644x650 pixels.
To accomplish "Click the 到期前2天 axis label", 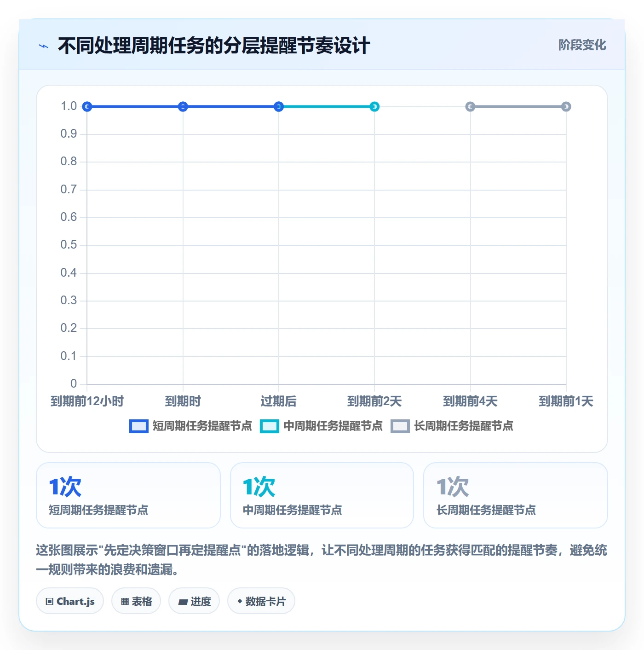I will [x=374, y=401].
